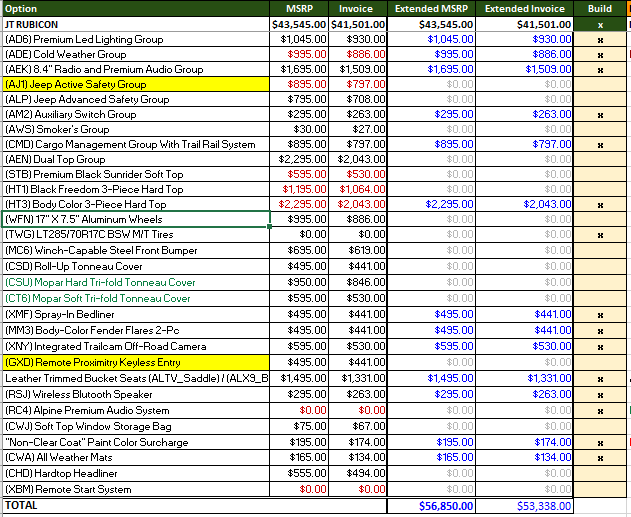The image size is (631, 517).
Task: Select the JT RUBICON MSRP $43,545.00 cell
Action: (x=299, y=25)
